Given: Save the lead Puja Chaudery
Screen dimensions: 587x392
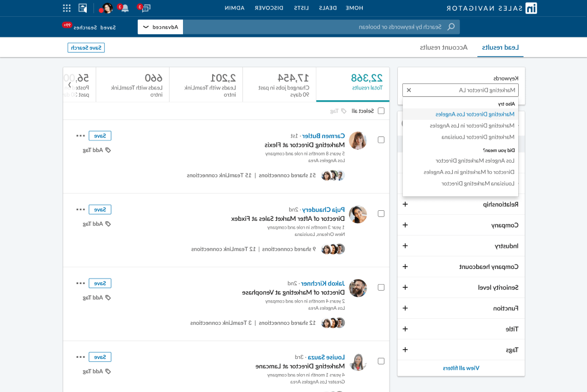Looking at the screenshot, I should (x=100, y=210).
